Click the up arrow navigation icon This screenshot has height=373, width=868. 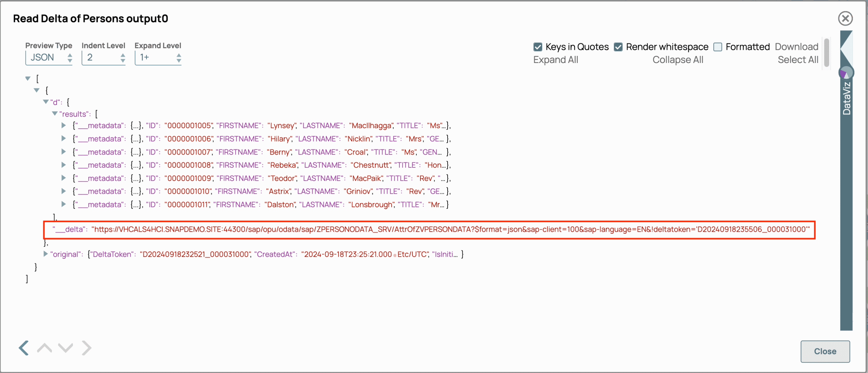(44, 348)
